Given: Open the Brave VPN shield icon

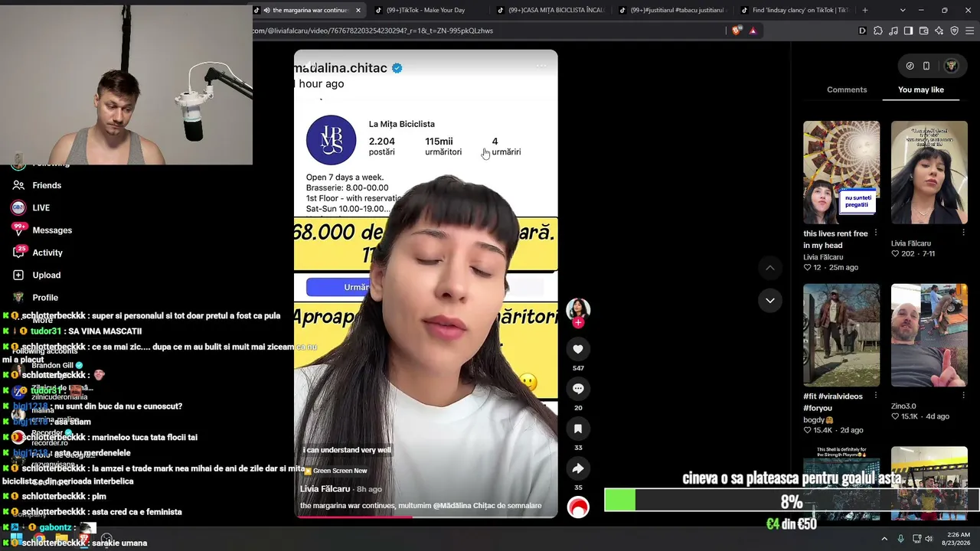Looking at the screenshot, I should (954, 31).
